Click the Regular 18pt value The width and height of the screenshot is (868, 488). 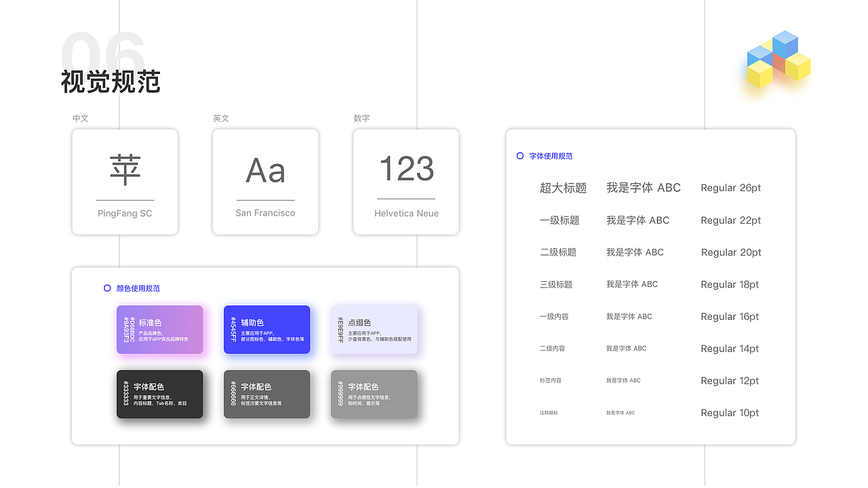[x=730, y=285]
